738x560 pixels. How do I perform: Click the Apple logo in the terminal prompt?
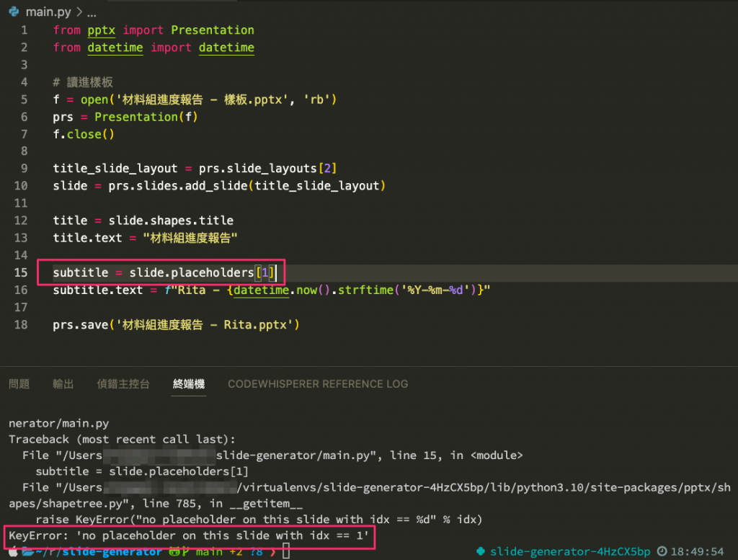tap(13, 551)
